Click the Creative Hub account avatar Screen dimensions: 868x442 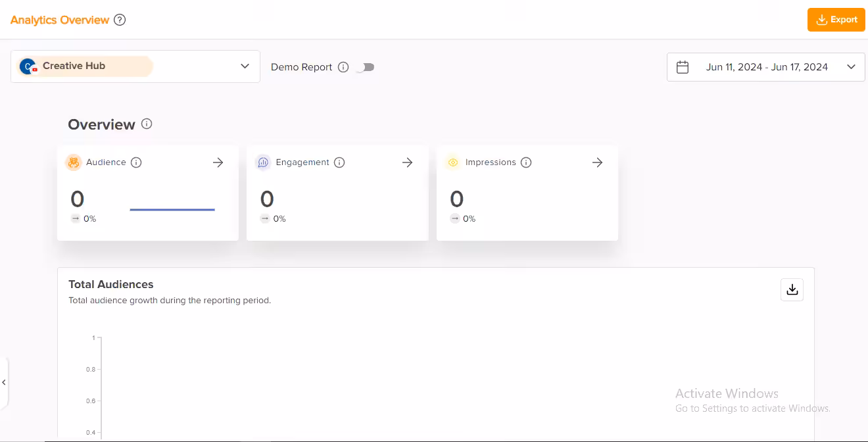[x=28, y=66]
